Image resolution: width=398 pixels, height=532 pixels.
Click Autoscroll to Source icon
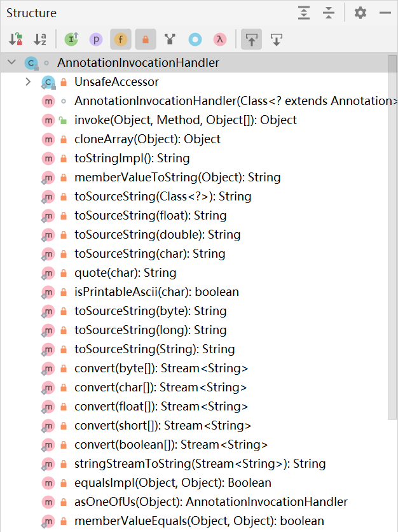[x=251, y=39]
